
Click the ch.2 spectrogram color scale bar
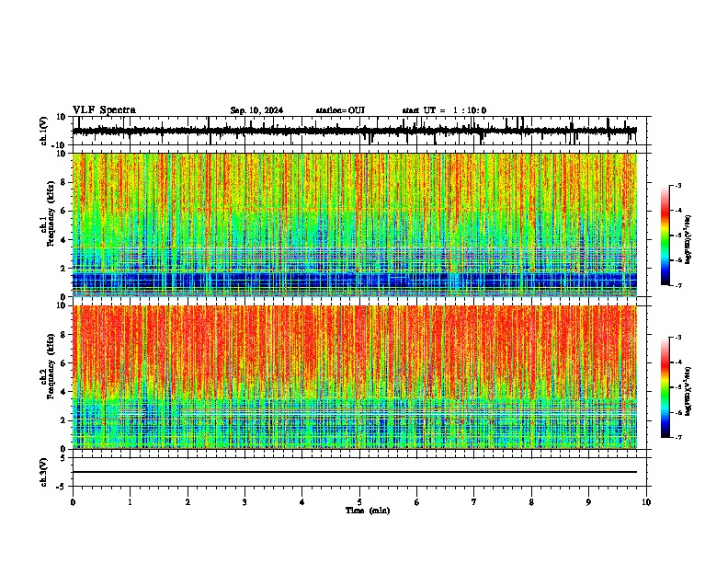665,387
